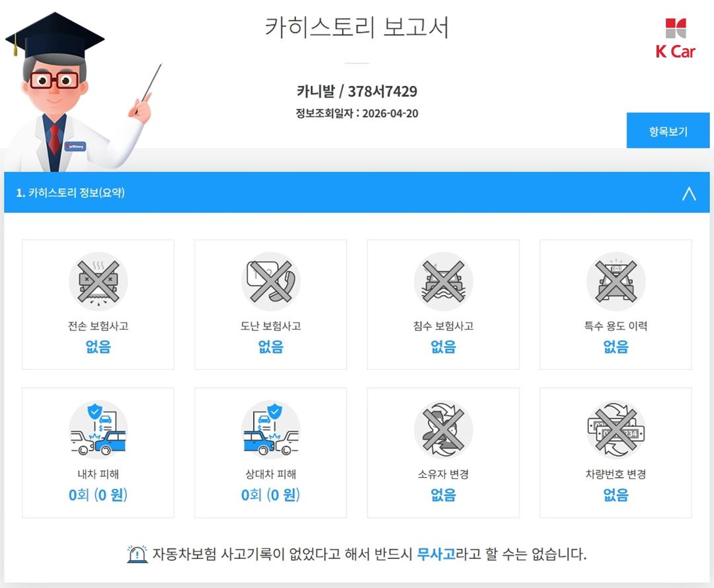This screenshot has width=714, height=588.
Task: Click the 내차 피해 collision icon
Action: [x=98, y=429]
